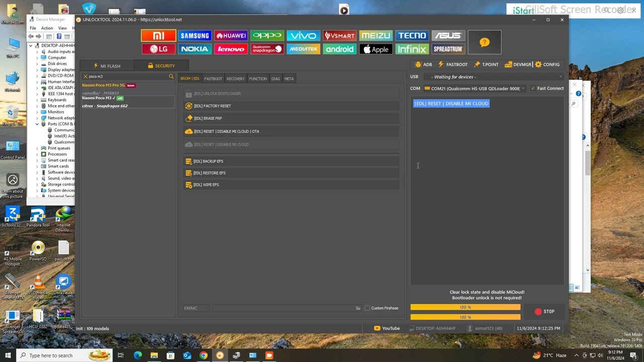The height and width of the screenshot is (362, 644).
Task: Select the Vsmart brand logo
Action: pos(340,36)
